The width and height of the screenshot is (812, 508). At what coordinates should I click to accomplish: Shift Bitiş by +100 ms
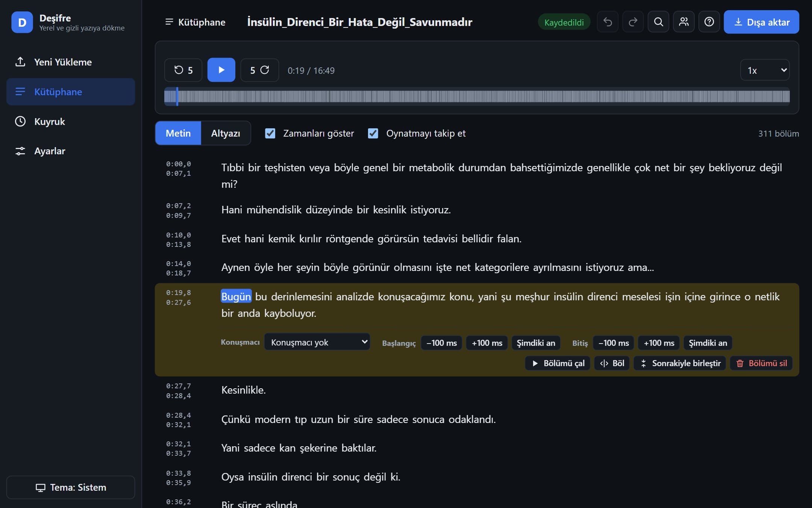(x=659, y=343)
